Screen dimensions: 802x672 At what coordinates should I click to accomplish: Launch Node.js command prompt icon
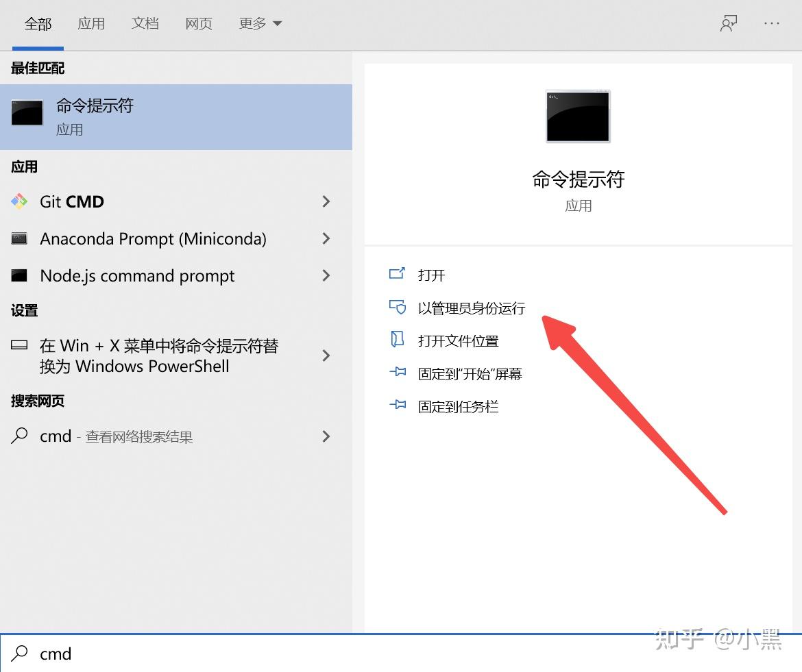click(20, 275)
